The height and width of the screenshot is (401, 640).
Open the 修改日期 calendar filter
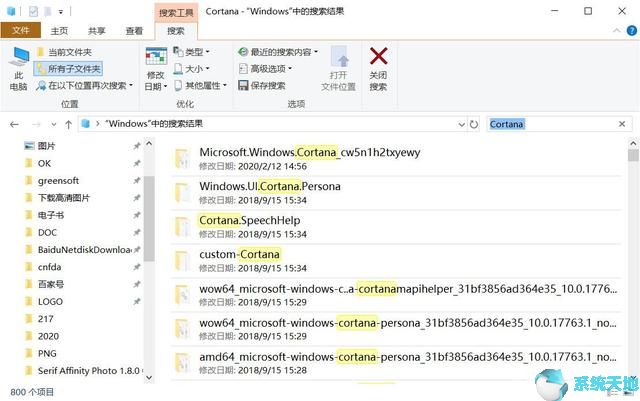tap(156, 69)
